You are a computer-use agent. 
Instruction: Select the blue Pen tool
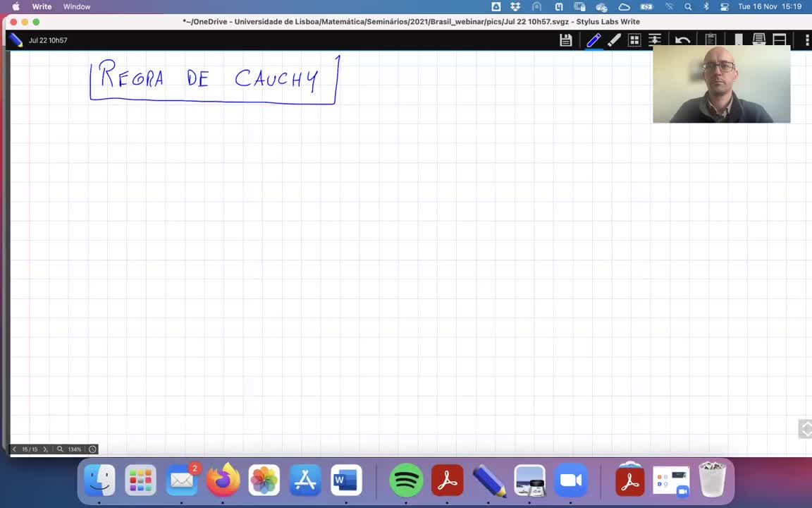point(593,40)
